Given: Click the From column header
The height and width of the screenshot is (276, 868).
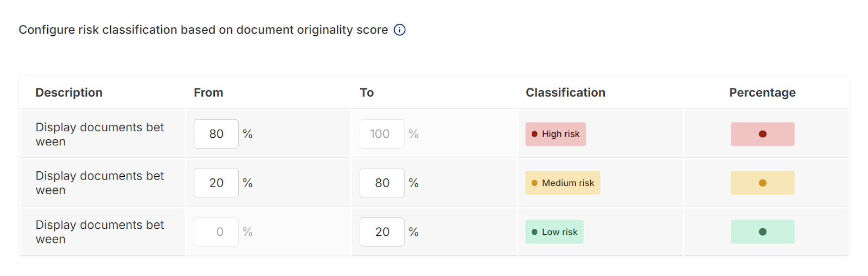Looking at the screenshot, I should click(208, 93).
